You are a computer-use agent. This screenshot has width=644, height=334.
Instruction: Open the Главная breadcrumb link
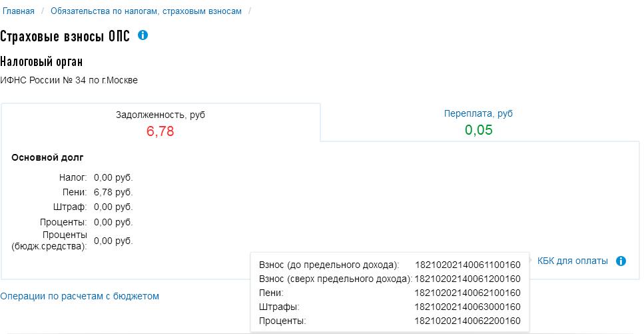click(x=18, y=11)
